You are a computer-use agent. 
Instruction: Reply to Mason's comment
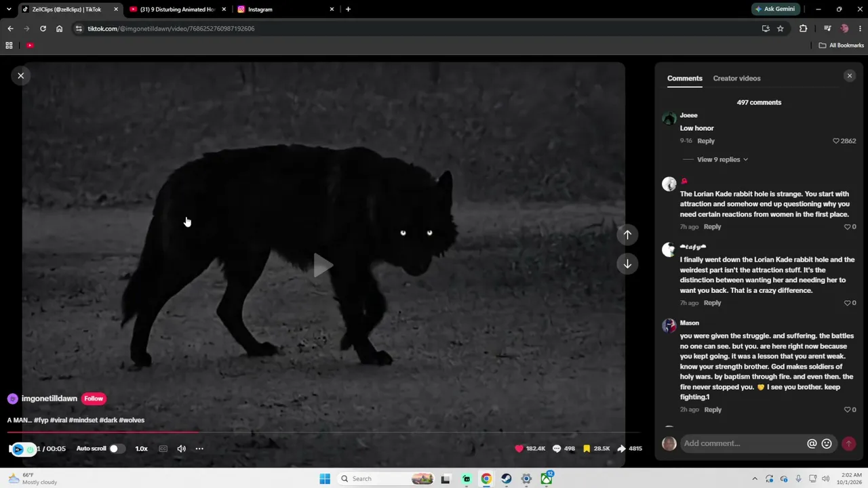pos(713,409)
